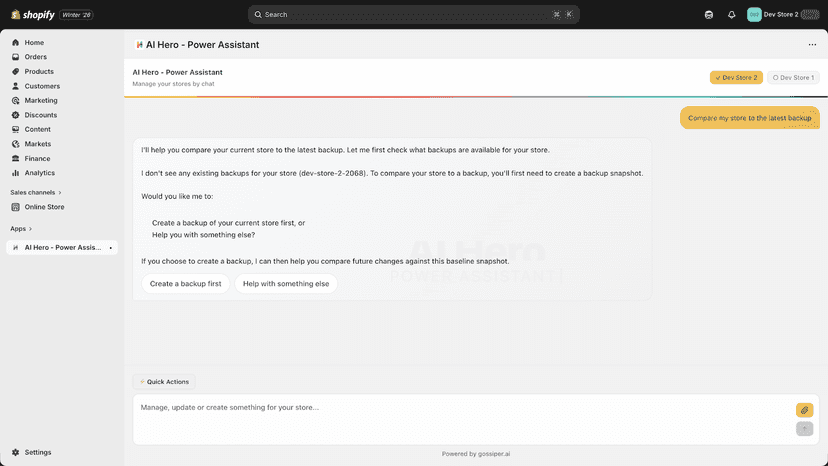Viewport: 828px width, 466px height.
Task: Click the Finance bank icon
Action: 15,159
